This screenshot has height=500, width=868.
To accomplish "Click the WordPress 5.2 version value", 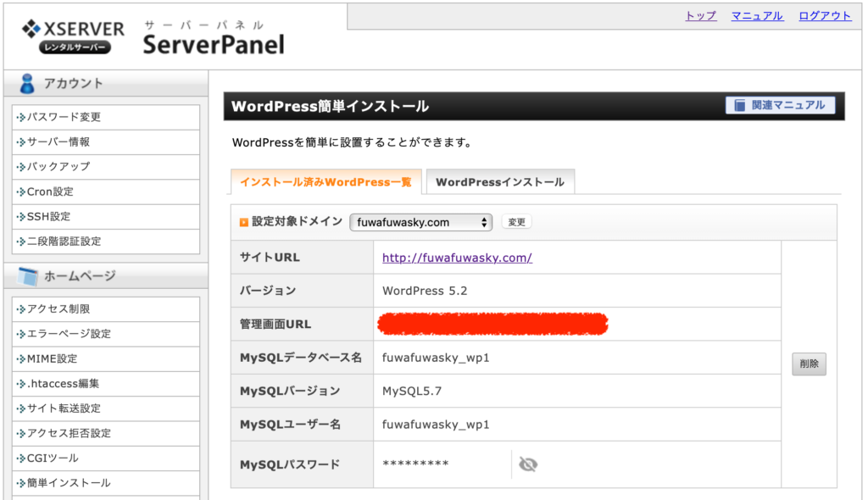I will click(425, 291).
